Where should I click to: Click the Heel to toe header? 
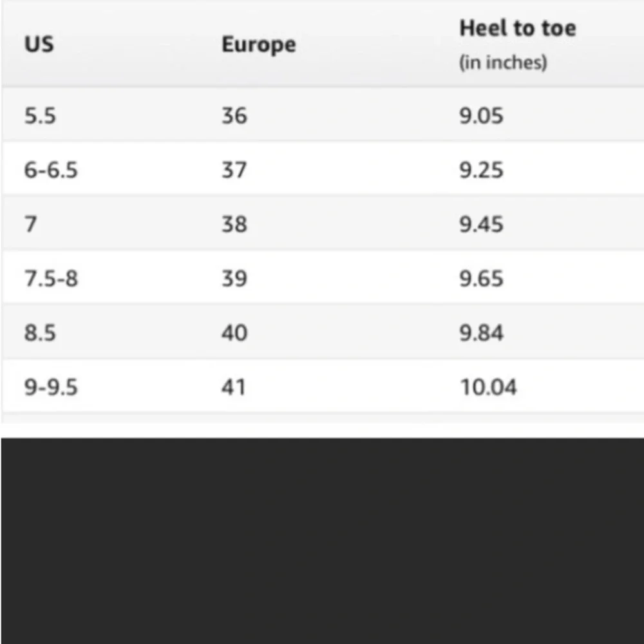coord(518,28)
